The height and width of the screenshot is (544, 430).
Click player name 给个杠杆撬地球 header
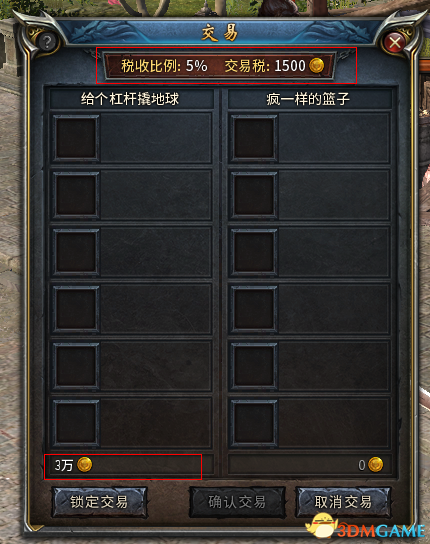pos(130,99)
